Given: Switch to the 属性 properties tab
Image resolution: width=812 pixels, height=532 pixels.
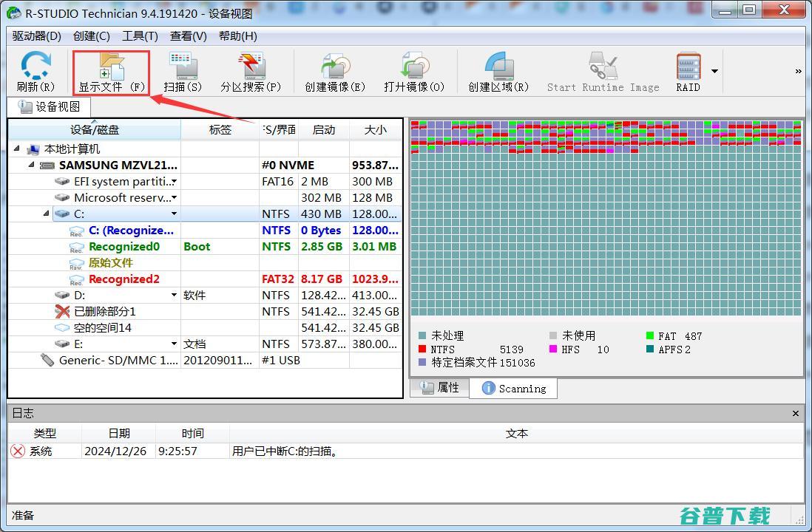Looking at the screenshot, I should [439, 388].
